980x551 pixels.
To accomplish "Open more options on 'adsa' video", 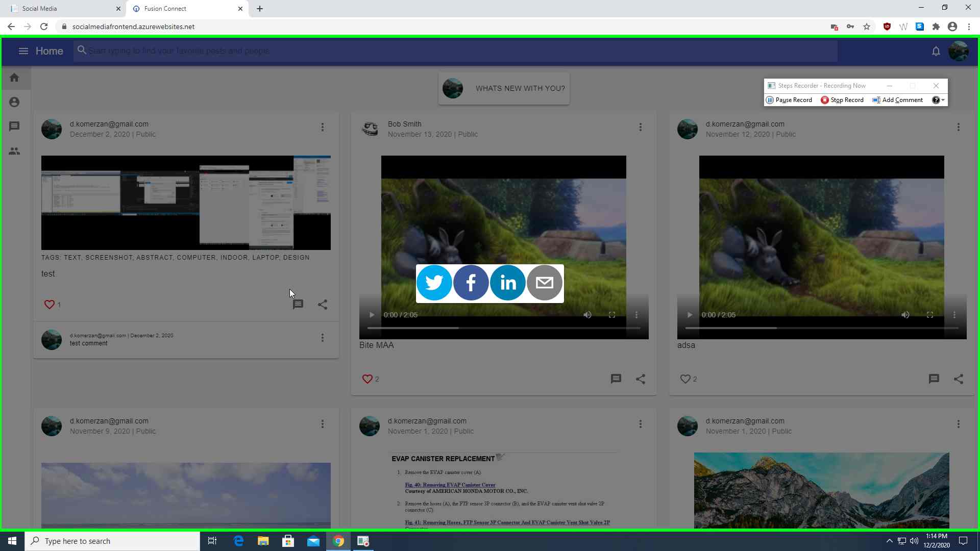I will [954, 315].
